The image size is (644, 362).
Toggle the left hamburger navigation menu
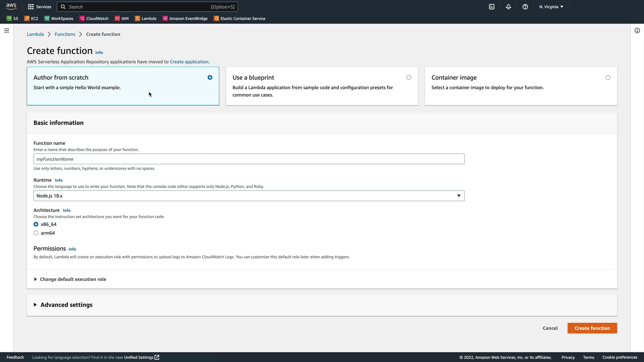[x=7, y=31]
